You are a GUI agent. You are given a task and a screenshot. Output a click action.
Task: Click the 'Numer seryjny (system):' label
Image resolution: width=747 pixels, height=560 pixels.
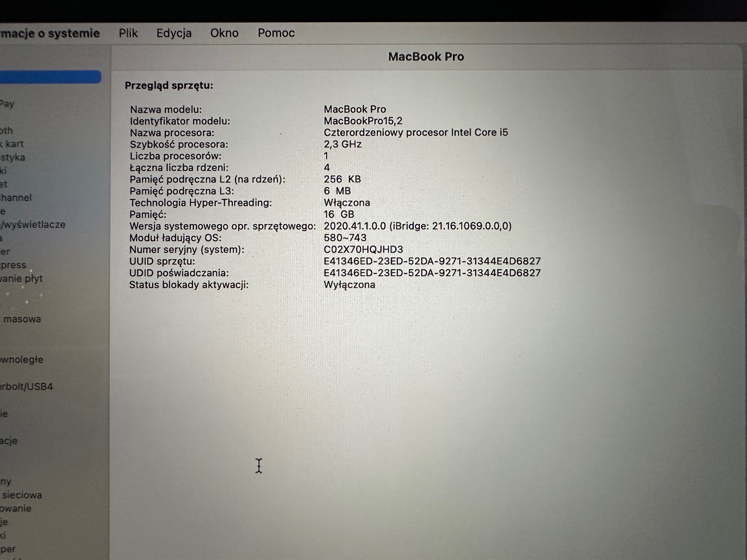[x=186, y=249]
